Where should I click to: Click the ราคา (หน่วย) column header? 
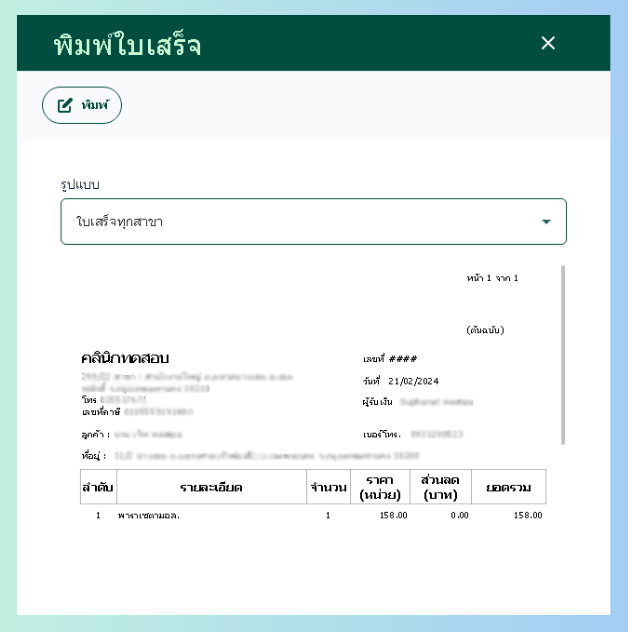[x=380, y=487]
